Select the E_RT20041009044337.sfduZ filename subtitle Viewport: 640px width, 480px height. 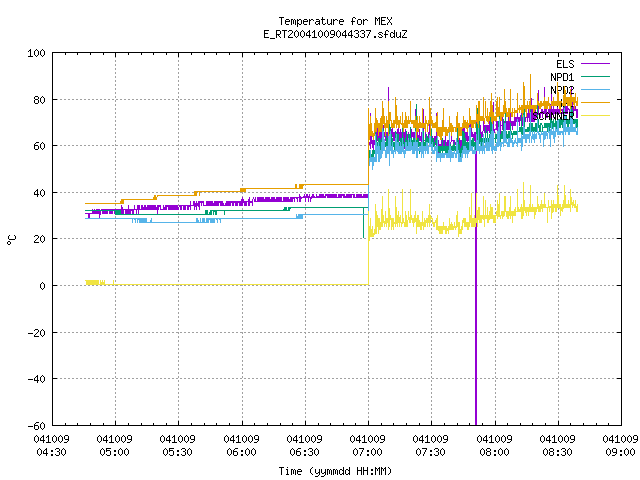[x=335, y=34]
